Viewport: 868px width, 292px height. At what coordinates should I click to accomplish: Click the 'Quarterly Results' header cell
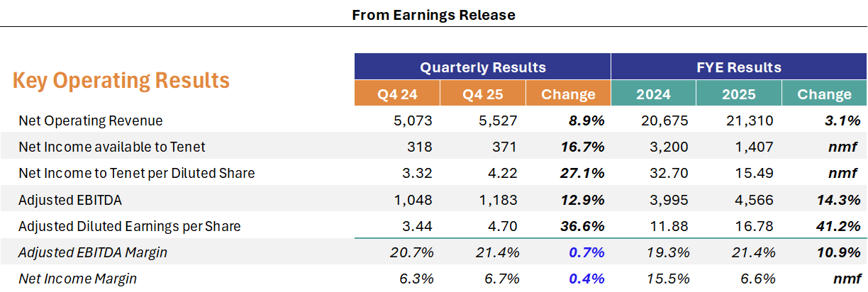[482, 67]
